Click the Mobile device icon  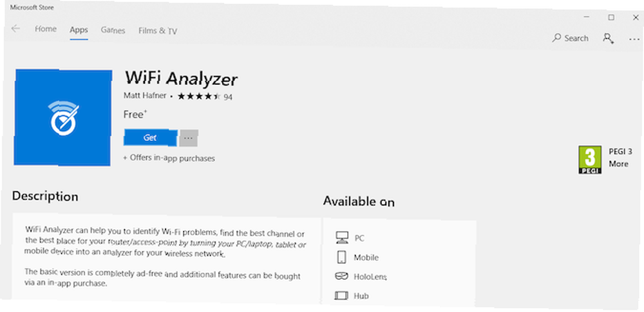(342, 257)
